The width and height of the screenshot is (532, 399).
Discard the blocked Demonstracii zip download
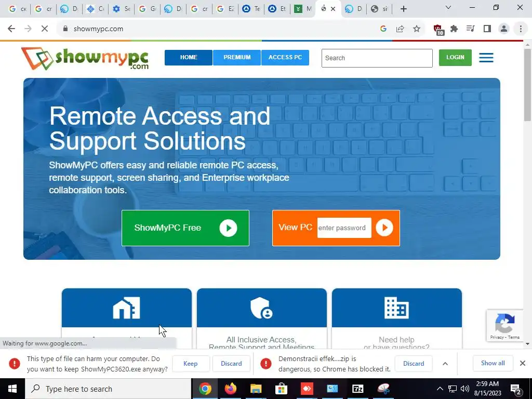tap(414, 364)
